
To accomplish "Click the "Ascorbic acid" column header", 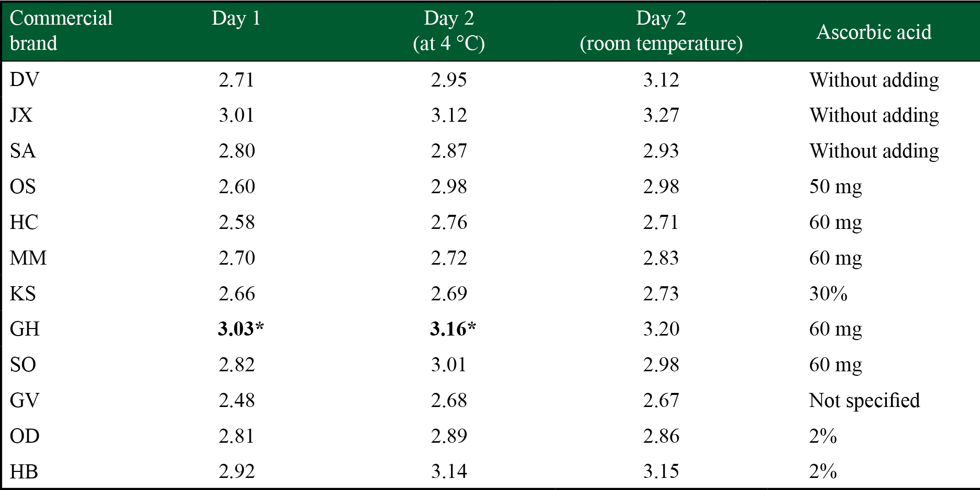I will click(x=873, y=32).
